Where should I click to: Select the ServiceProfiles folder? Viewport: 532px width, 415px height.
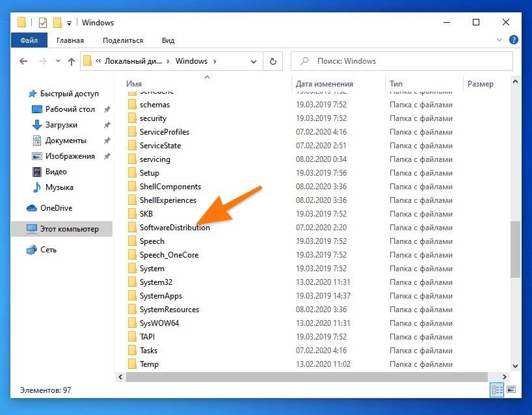[165, 131]
